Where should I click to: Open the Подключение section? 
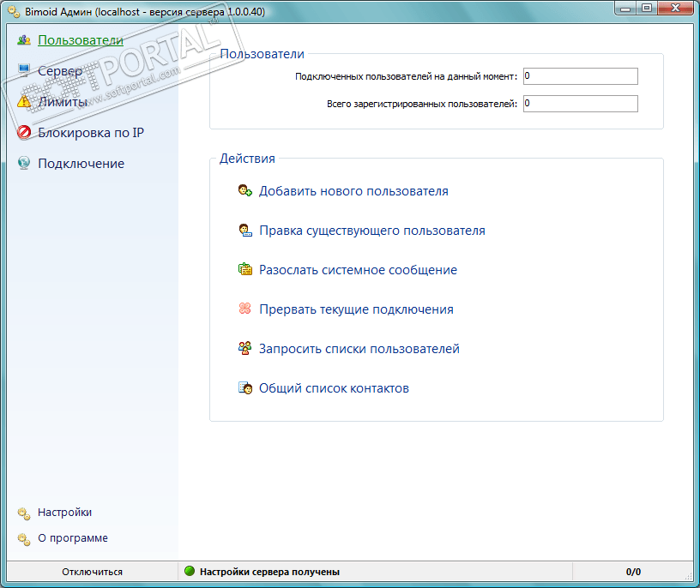81,163
